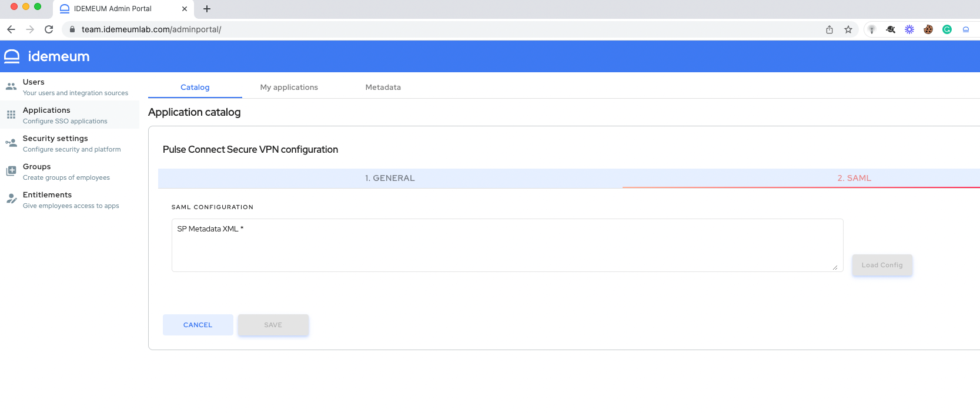The height and width of the screenshot is (413, 980).
Task: Click 'Pulse Connect Secure VPN configuration' title
Action: 250,149
